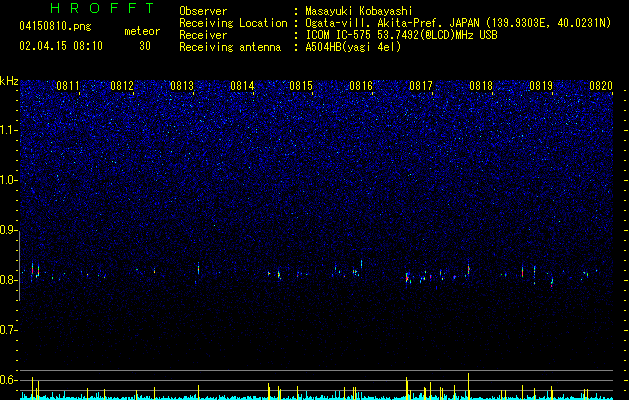Click the meteor count value 30
This screenshot has width=629, height=400.
(x=145, y=46)
